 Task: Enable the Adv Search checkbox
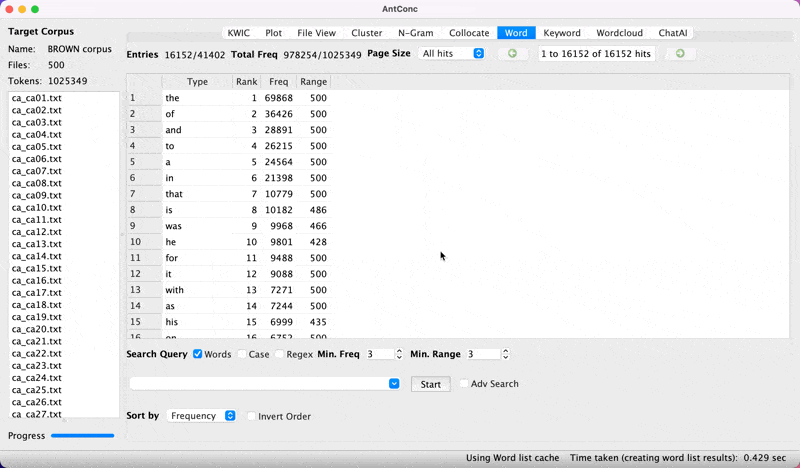click(x=464, y=384)
